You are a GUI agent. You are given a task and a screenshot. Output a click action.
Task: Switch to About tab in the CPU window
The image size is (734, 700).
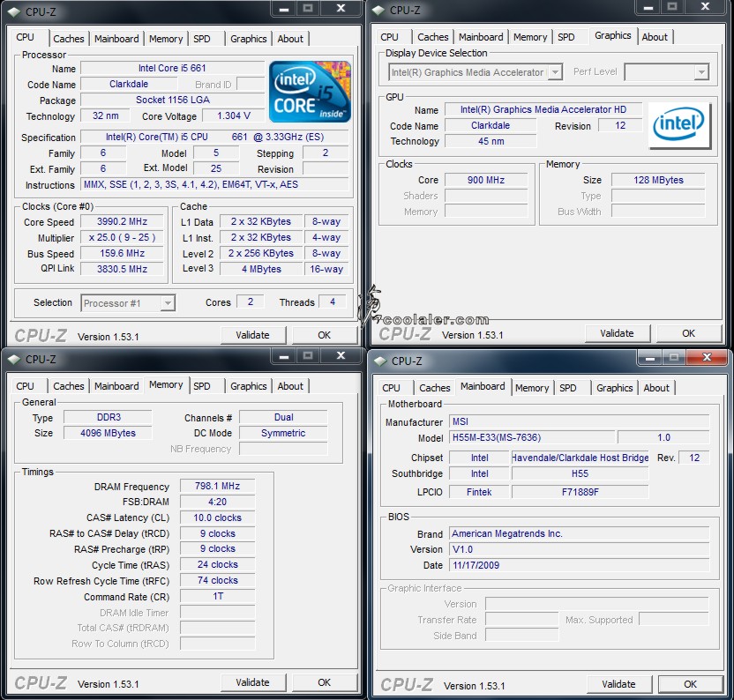(x=290, y=39)
